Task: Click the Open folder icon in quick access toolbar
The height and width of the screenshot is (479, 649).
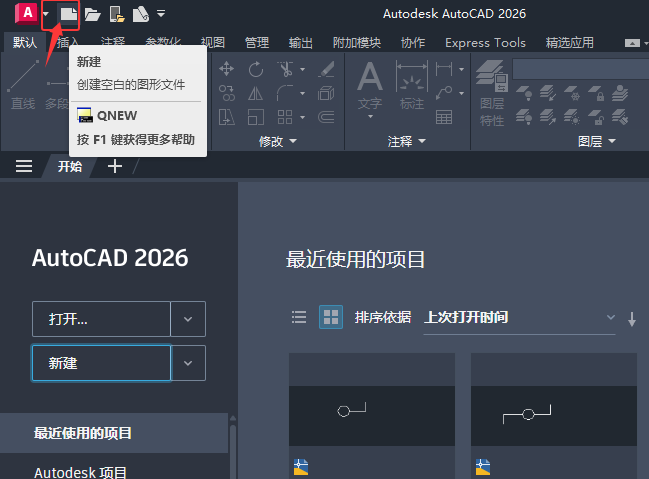Action: 93,14
